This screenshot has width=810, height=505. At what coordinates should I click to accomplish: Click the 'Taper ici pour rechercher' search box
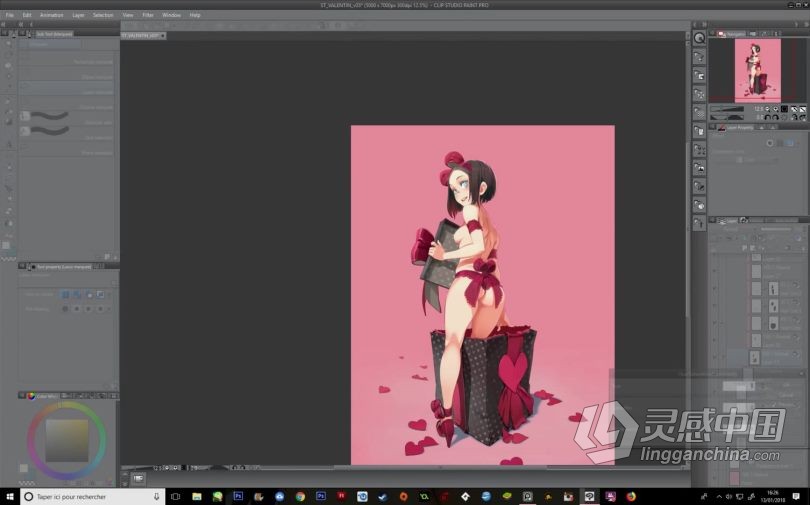click(x=92, y=496)
